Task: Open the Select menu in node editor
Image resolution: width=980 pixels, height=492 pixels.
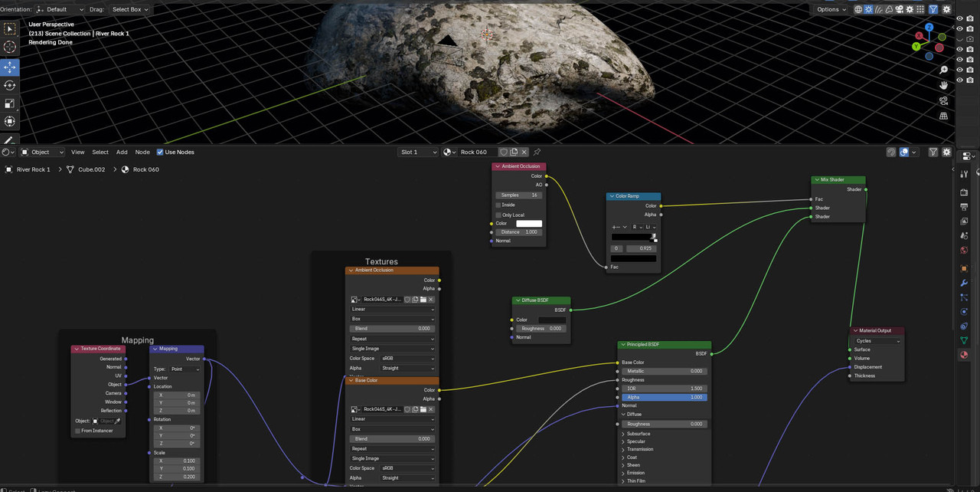Action: coord(100,152)
